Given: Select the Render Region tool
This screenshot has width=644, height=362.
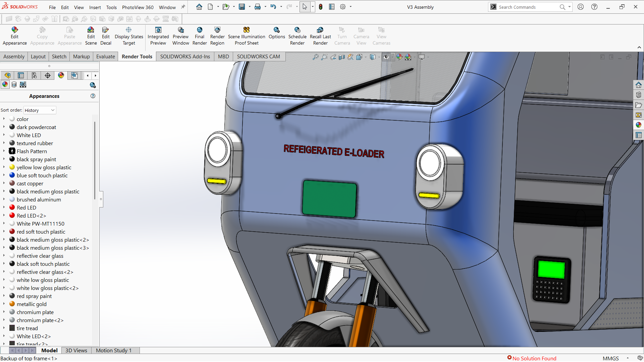Looking at the screenshot, I should (217, 36).
